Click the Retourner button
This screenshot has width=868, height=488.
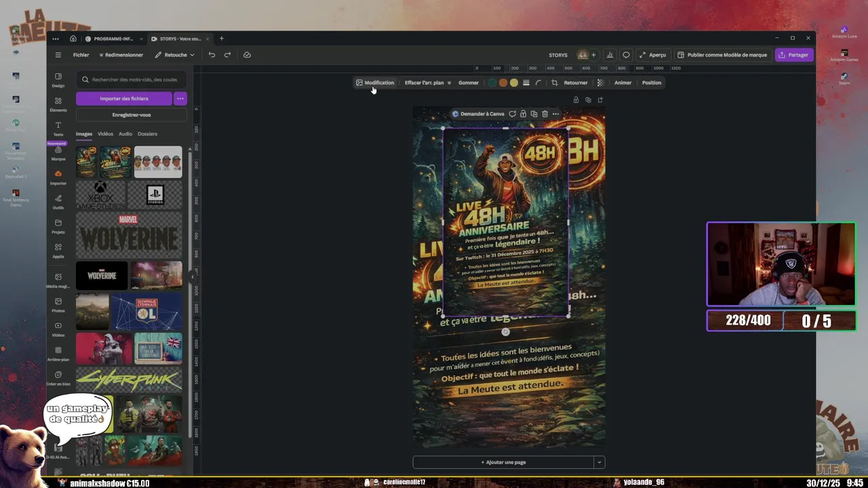tap(576, 83)
